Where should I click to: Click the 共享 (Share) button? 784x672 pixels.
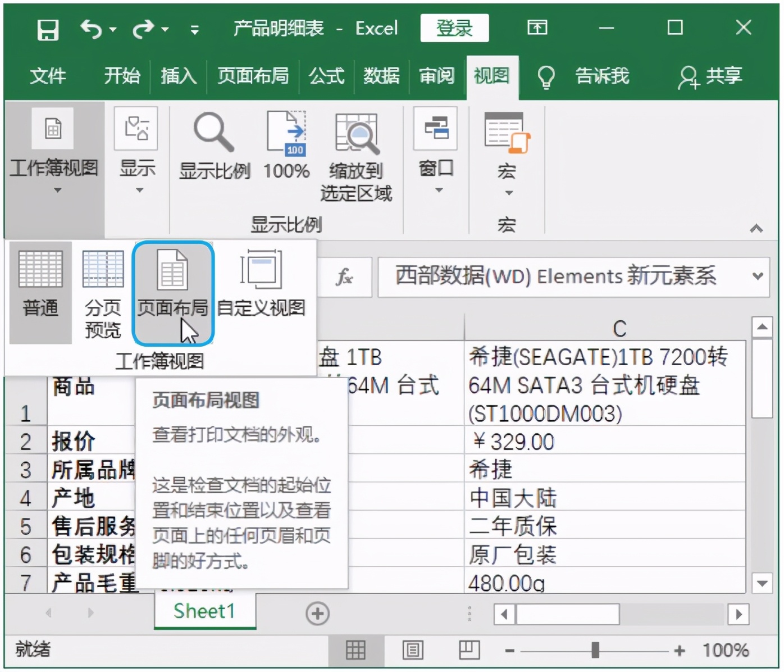[710, 76]
